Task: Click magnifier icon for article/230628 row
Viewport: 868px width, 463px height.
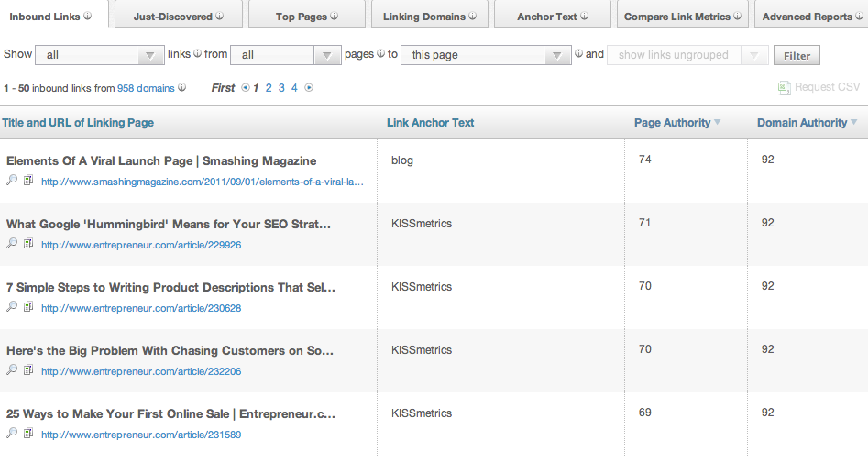Action: coord(12,306)
